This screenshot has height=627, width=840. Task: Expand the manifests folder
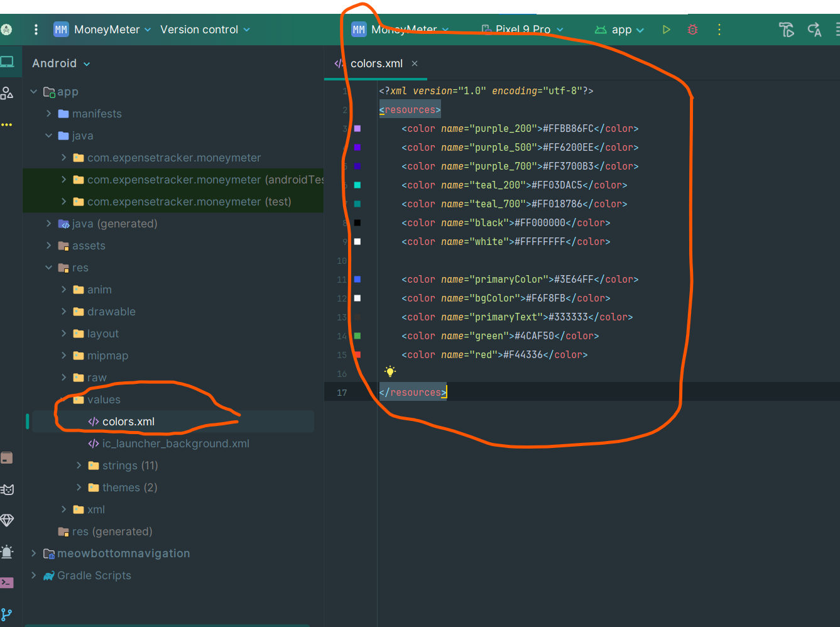point(49,114)
